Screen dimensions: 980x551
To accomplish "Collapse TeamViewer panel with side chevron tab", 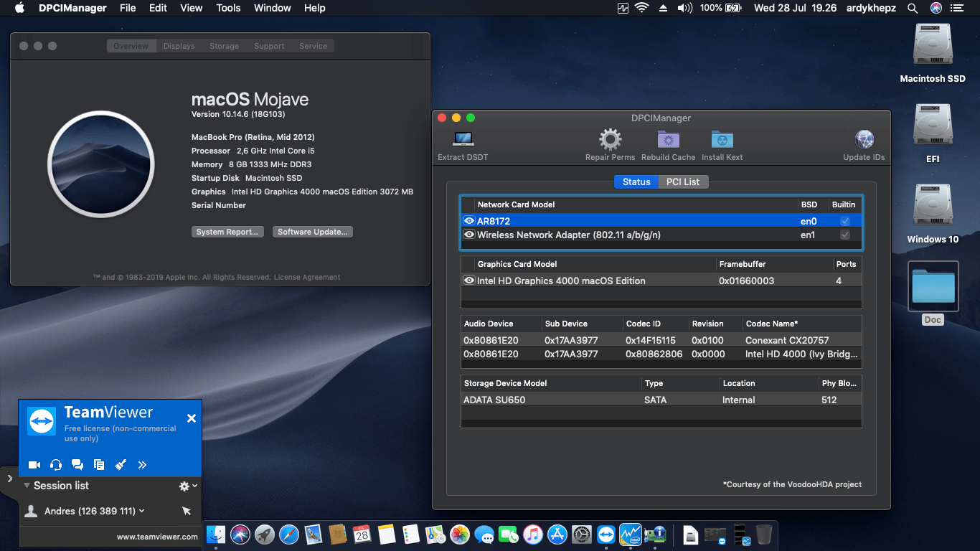I will (9, 478).
